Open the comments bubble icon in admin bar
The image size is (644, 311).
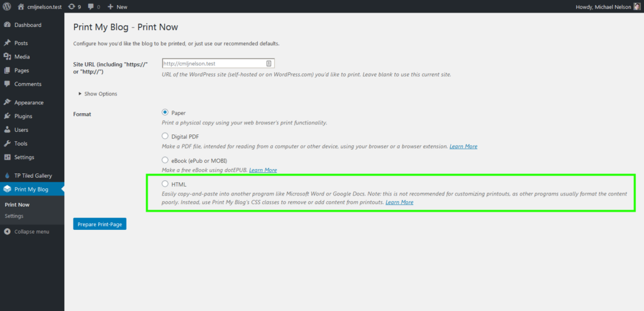pos(91,6)
